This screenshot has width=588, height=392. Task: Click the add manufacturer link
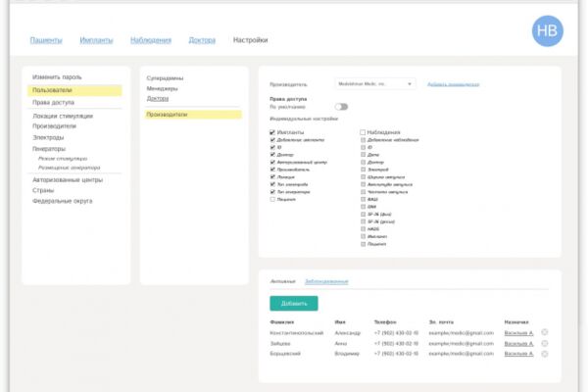[x=454, y=84]
